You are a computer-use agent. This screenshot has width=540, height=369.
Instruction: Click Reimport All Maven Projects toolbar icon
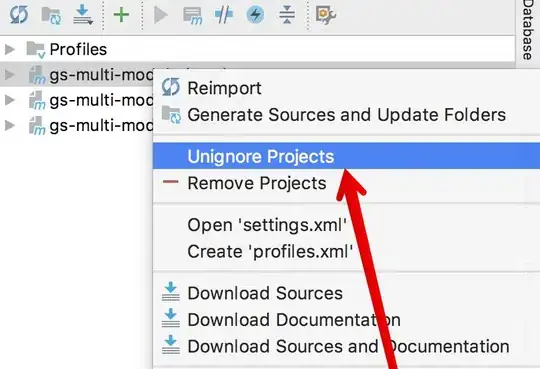19,15
